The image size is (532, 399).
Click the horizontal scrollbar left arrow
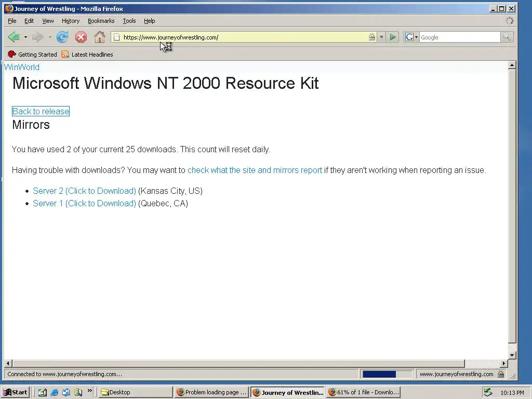coord(8,363)
